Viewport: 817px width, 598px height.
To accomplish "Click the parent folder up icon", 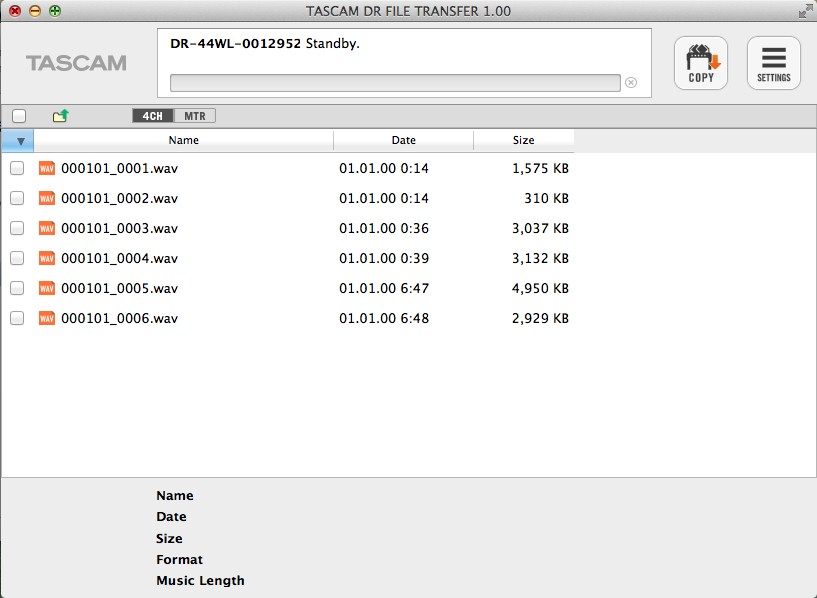I will point(60,116).
